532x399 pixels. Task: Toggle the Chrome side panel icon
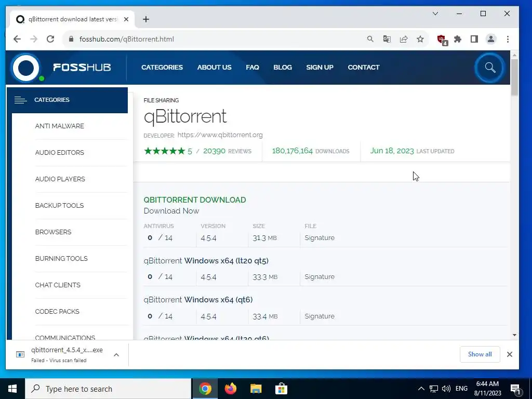[474, 39]
